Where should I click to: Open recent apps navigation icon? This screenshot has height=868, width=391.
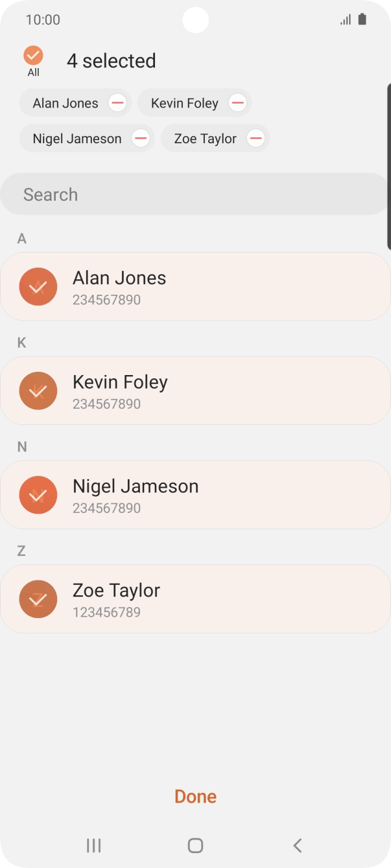point(93,845)
